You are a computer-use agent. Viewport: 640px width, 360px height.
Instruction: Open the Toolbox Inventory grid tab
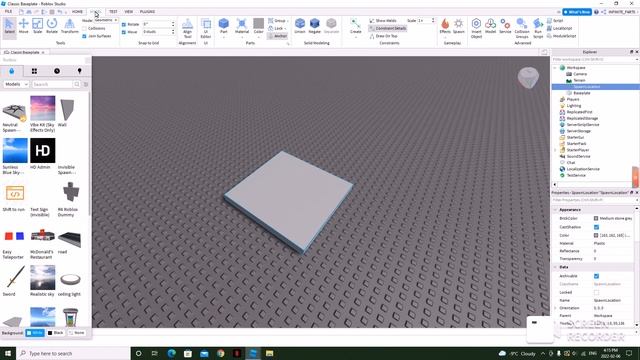[x=34, y=71]
